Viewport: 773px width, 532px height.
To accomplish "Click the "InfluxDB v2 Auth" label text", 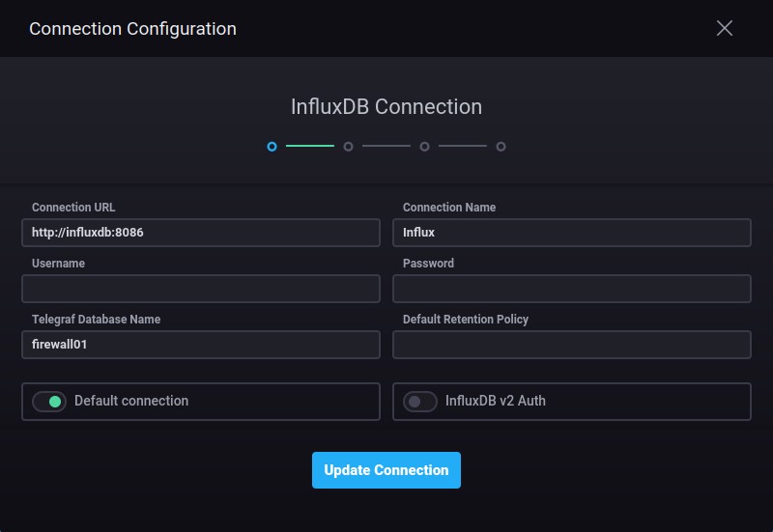I will point(495,401).
